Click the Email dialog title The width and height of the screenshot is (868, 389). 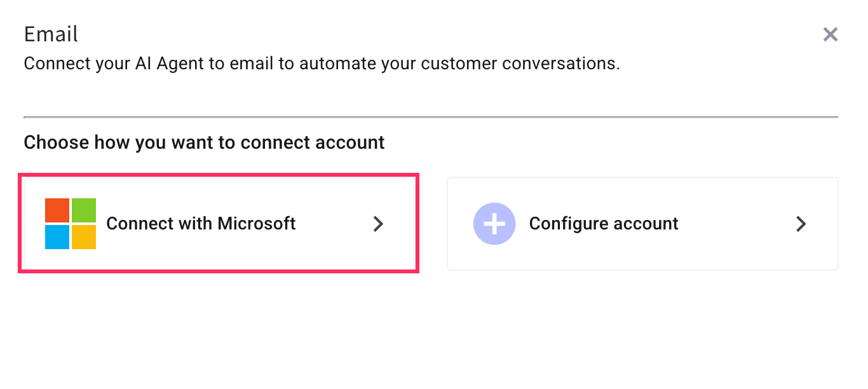pyautogui.click(x=51, y=34)
